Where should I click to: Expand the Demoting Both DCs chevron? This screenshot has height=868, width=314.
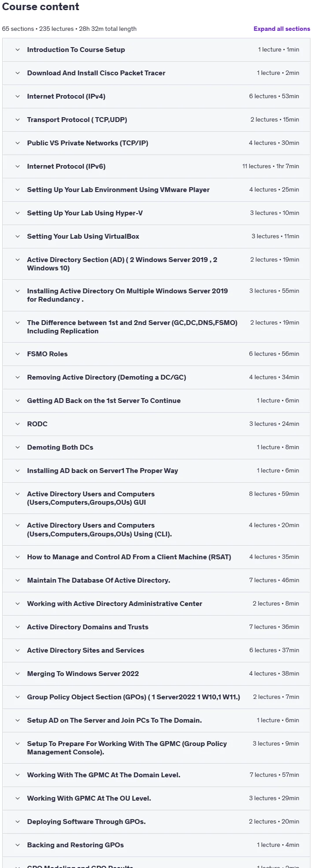pyautogui.click(x=18, y=447)
